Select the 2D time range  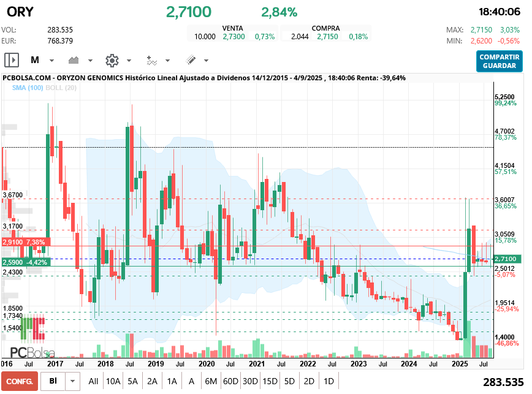pyautogui.click(x=309, y=382)
